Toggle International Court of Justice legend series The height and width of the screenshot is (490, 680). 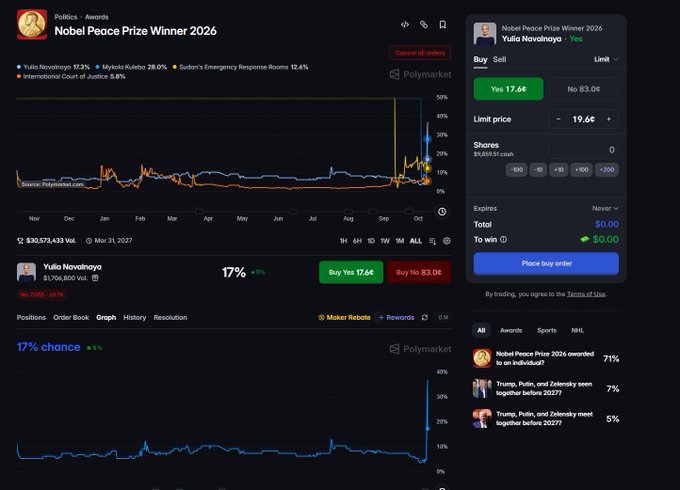click(x=71, y=76)
